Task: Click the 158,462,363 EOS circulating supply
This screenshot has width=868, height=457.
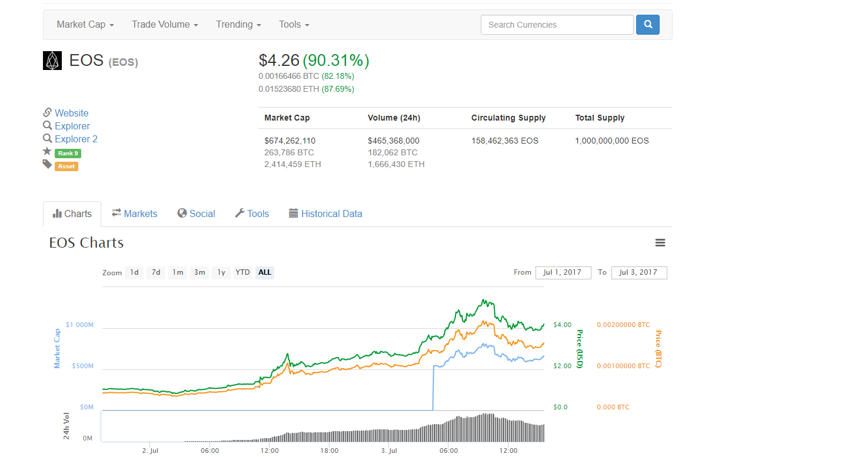Action: click(505, 141)
